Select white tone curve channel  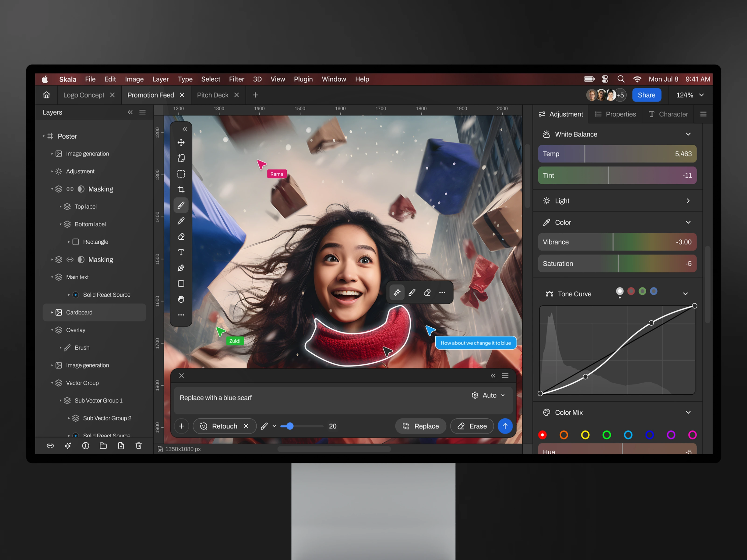click(x=620, y=291)
